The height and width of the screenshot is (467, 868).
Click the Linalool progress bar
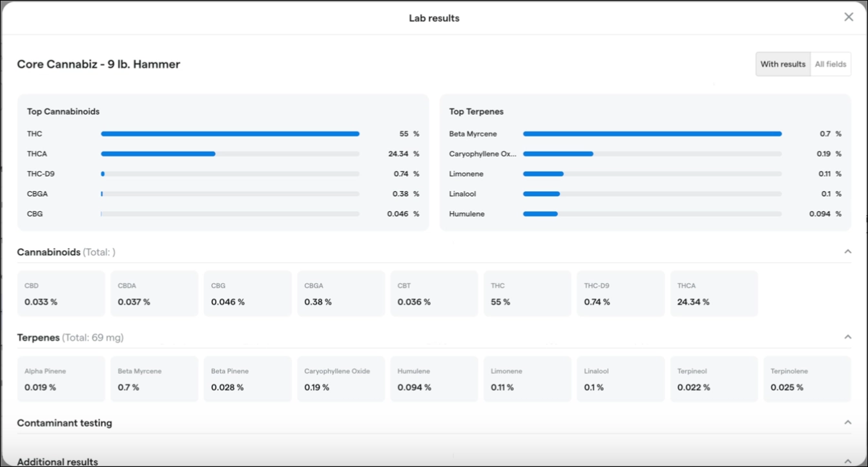tap(652, 194)
